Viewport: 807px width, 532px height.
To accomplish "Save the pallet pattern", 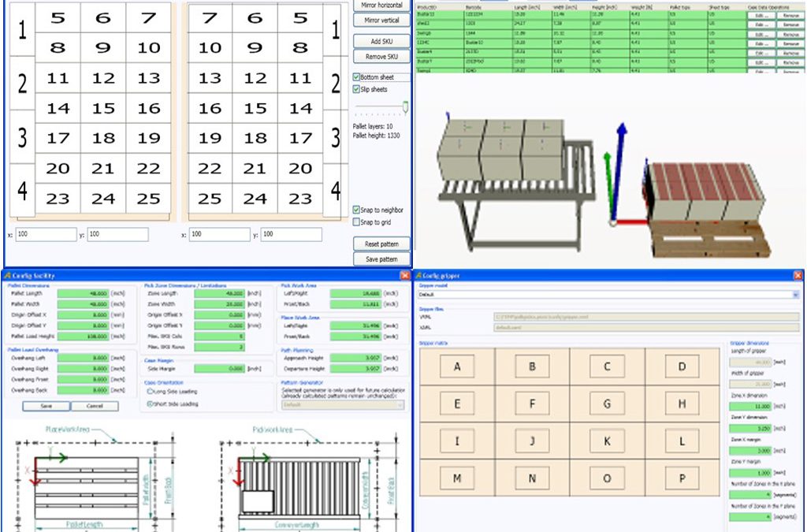I will point(382,259).
